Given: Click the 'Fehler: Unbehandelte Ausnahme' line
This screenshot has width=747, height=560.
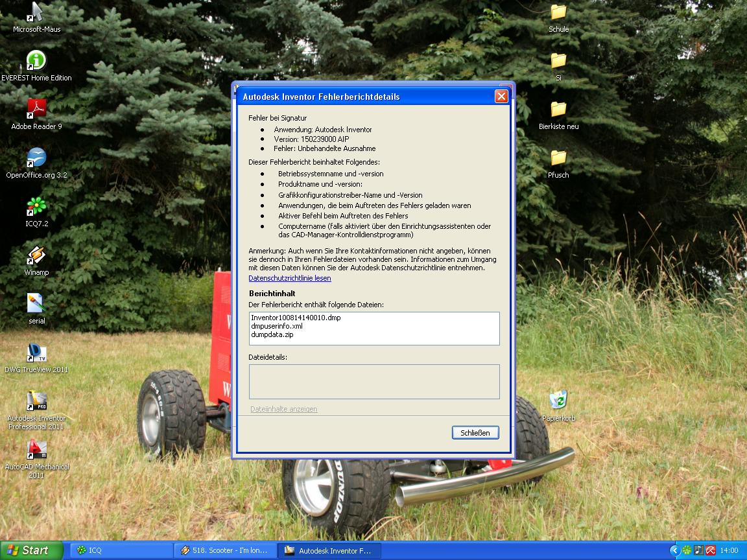Looking at the screenshot, I should point(325,148).
